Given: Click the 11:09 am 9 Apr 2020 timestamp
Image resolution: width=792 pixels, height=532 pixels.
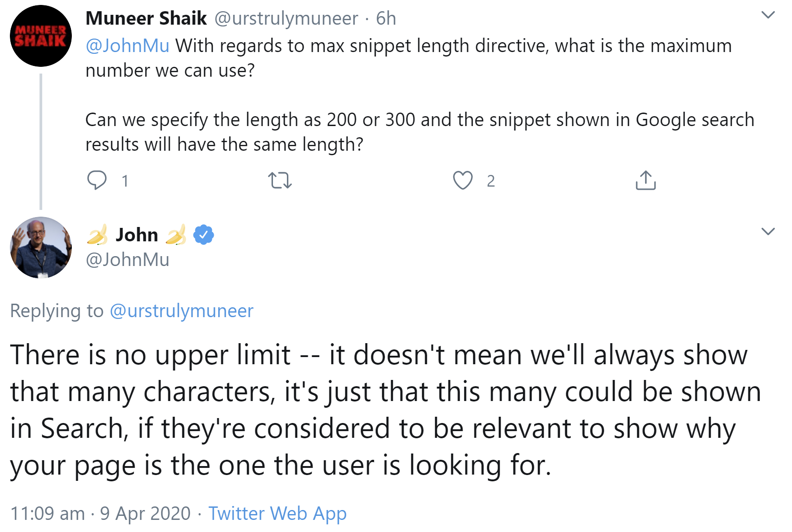Looking at the screenshot, I should [101, 513].
